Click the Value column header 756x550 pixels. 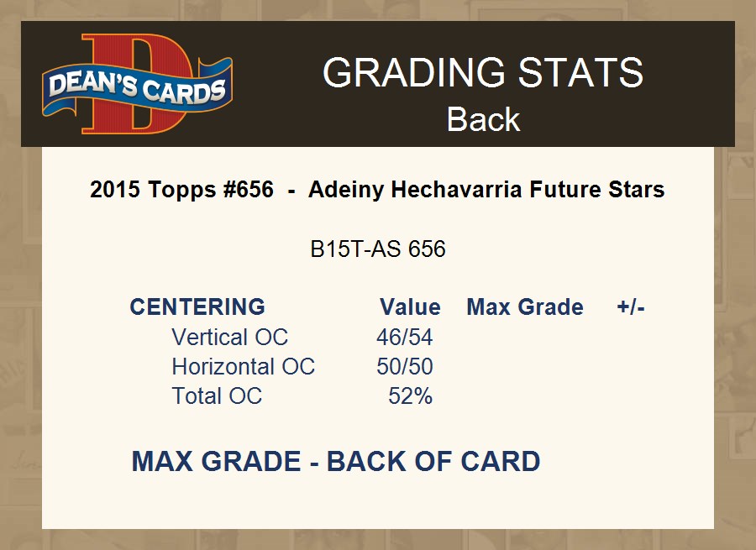point(410,307)
